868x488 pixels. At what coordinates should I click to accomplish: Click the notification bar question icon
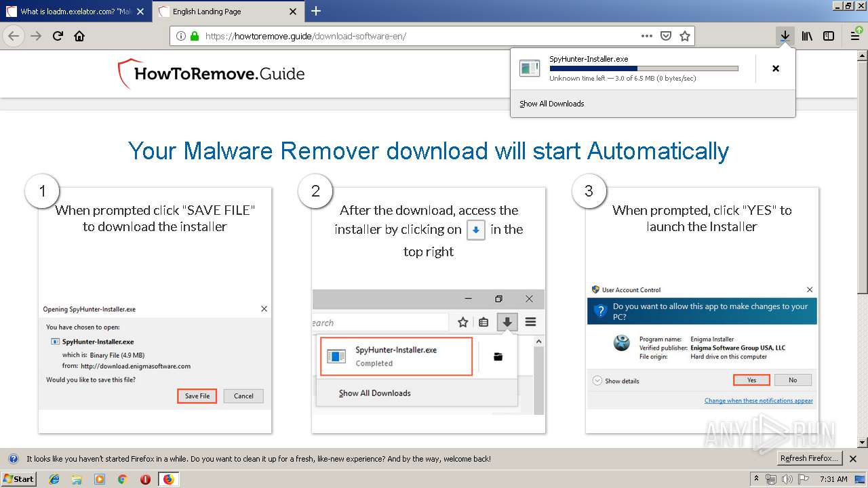13,459
